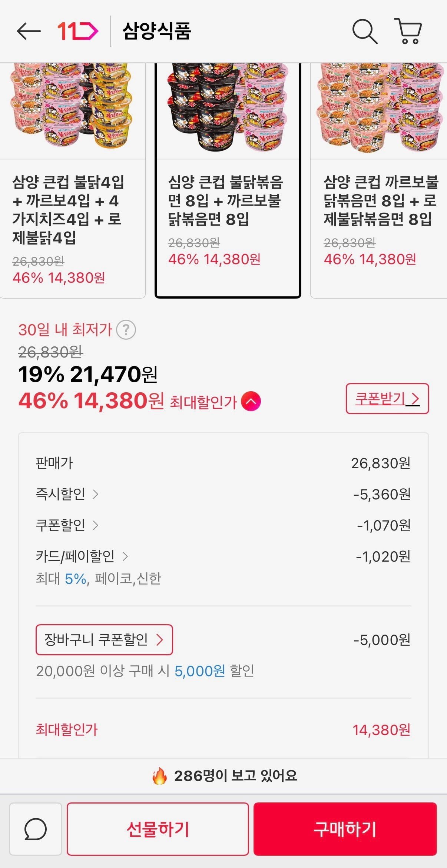Open 장바구니 쿠폰할인 details
This screenshot has width=447, height=868.
[x=104, y=640]
